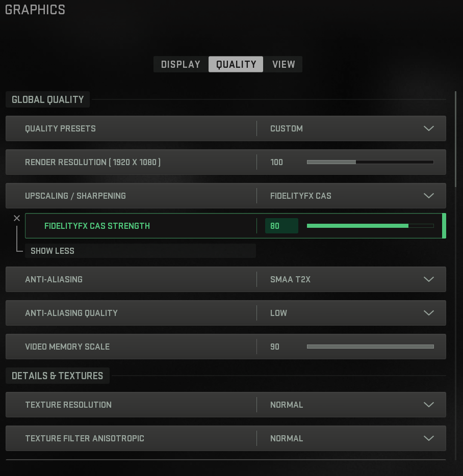Viewport: 463px width, 476px height.
Task: Select the Quality tab
Action: 236,64
